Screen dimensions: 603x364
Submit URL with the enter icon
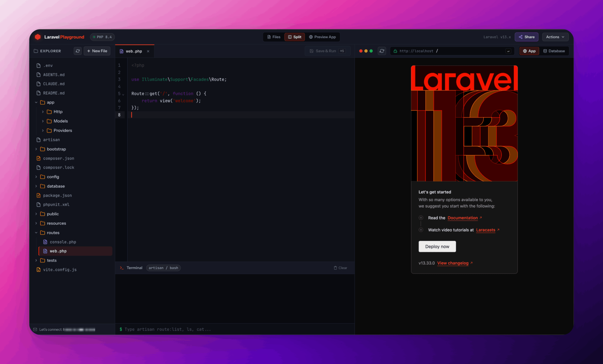[508, 51]
